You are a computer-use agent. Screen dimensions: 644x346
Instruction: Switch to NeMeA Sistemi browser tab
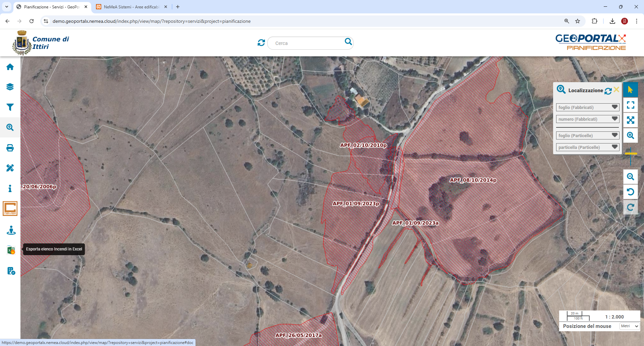tap(131, 7)
